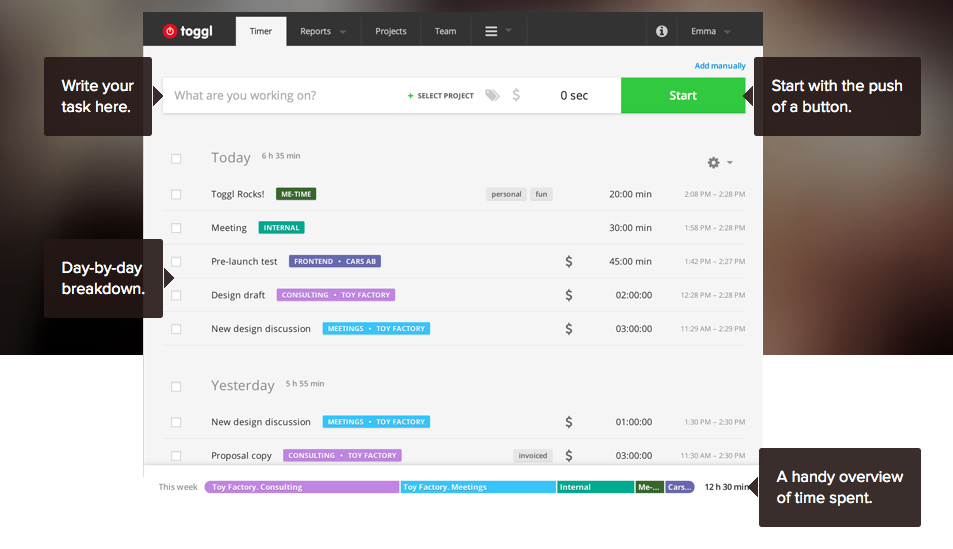Click the What are you working on field

tap(246, 95)
